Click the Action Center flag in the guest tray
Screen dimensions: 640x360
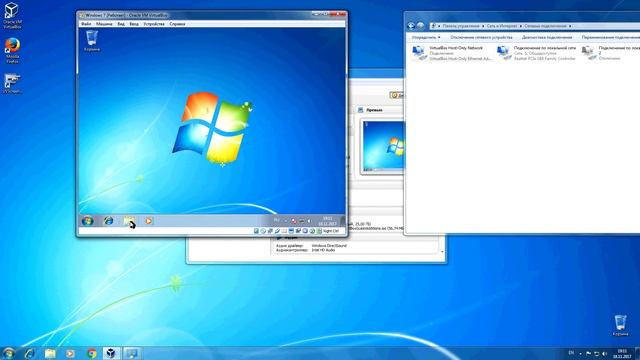point(293,221)
